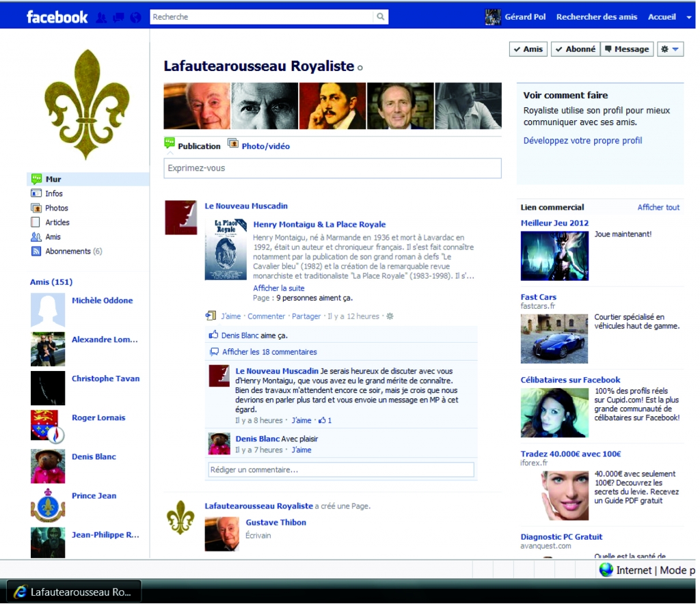Click the 'Amis (151)' heading link
The image size is (700, 604).
[51, 282]
